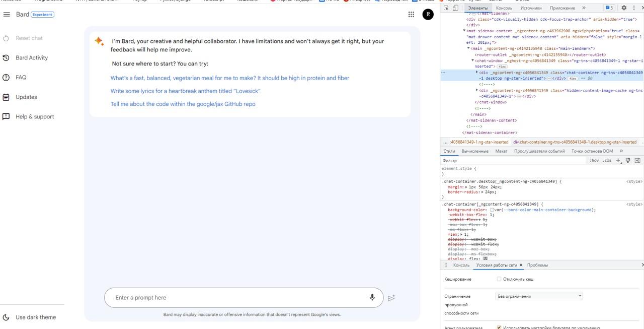Click the Experiment badge next to Bard

point(42,15)
